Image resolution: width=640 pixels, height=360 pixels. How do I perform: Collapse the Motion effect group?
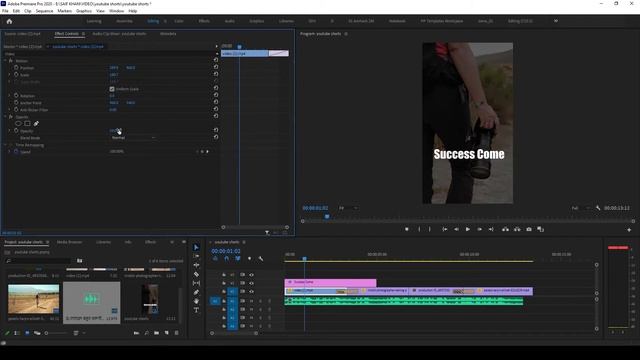(5, 60)
